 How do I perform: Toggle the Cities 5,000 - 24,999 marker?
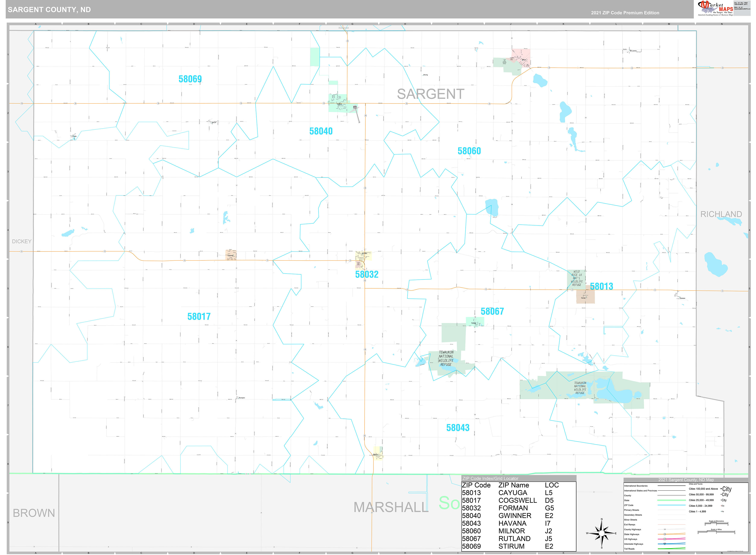722,506
